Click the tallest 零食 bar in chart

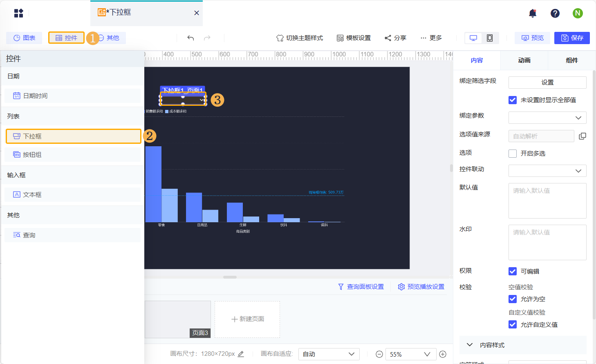click(153, 184)
